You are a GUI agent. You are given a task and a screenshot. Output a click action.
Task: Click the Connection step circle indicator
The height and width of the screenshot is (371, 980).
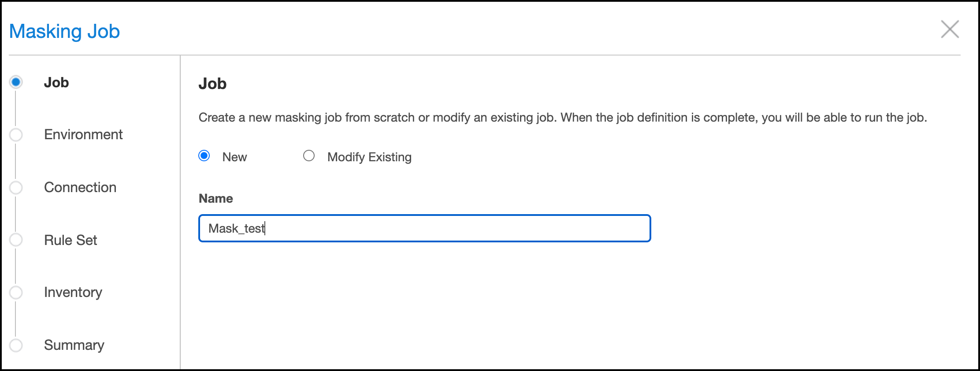click(16, 188)
